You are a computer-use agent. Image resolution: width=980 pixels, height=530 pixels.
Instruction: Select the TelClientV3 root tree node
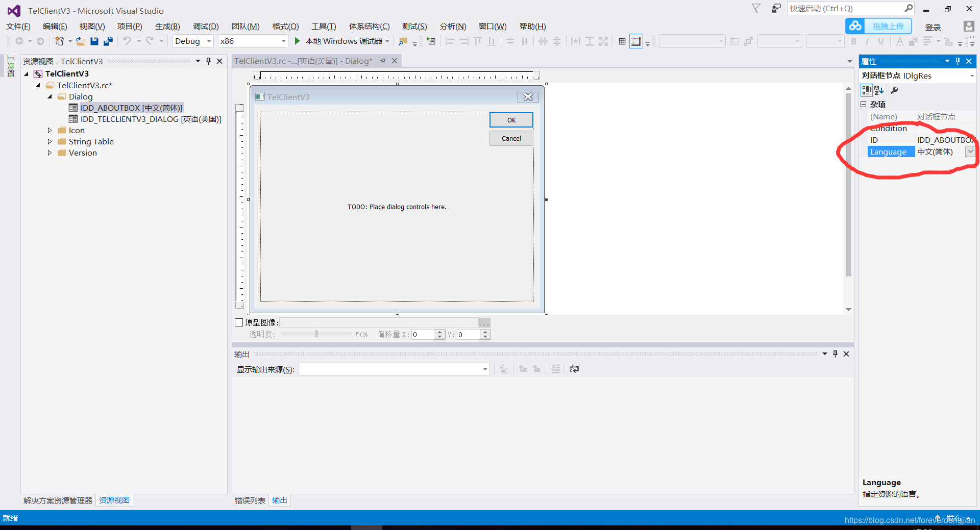point(67,73)
